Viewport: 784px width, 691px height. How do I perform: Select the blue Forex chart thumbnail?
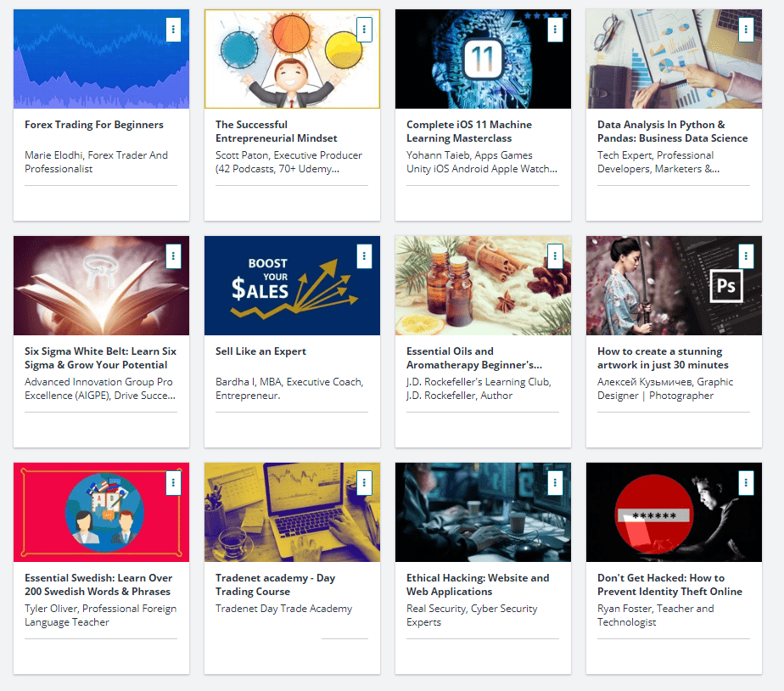click(x=102, y=59)
